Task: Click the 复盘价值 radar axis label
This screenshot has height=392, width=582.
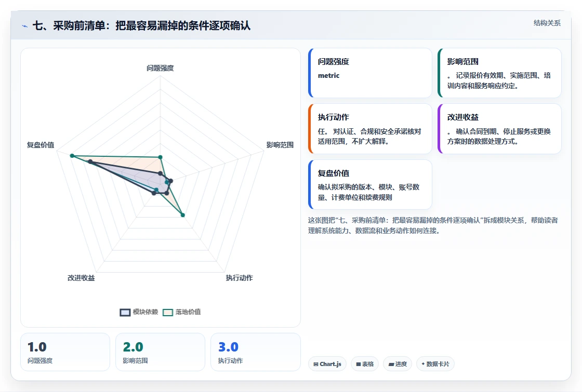Action: click(41, 145)
